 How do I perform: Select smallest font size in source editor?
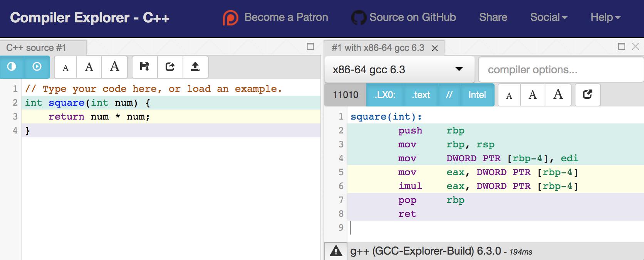point(65,68)
